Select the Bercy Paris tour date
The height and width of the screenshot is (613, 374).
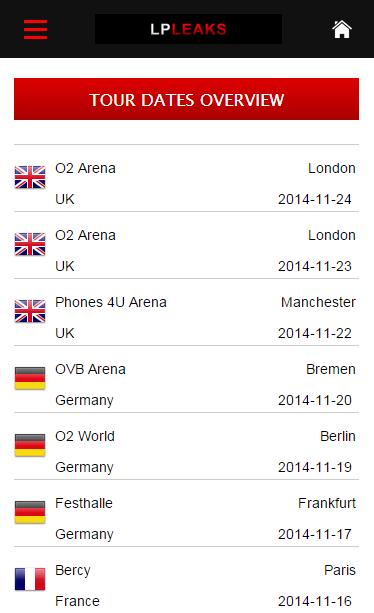coord(186,580)
